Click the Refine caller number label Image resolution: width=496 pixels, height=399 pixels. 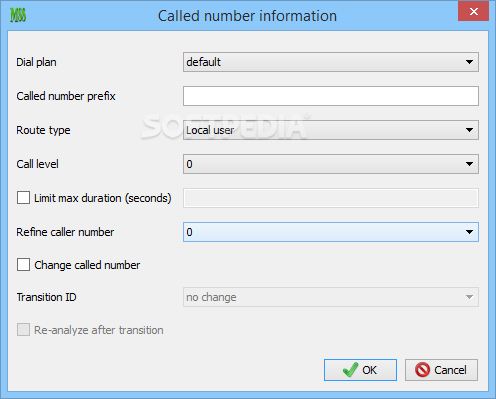65,232
